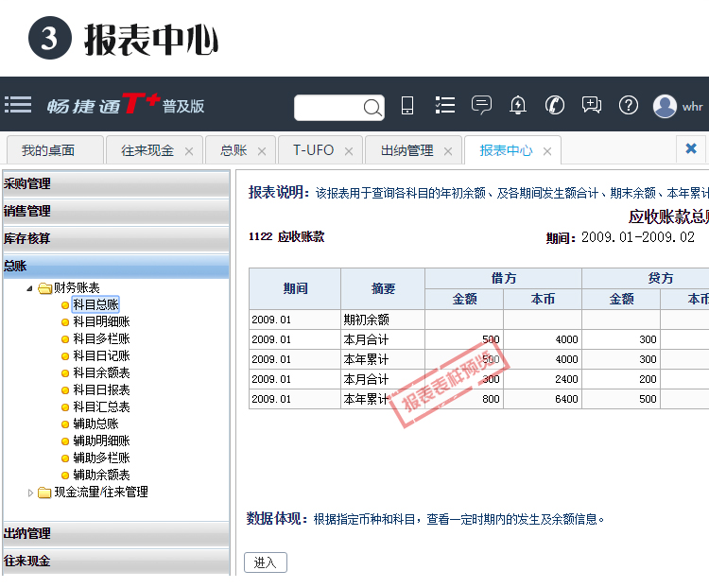The height and width of the screenshot is (588, 709).
Task: Open the 科目总账 report
Action: point(95,304)
